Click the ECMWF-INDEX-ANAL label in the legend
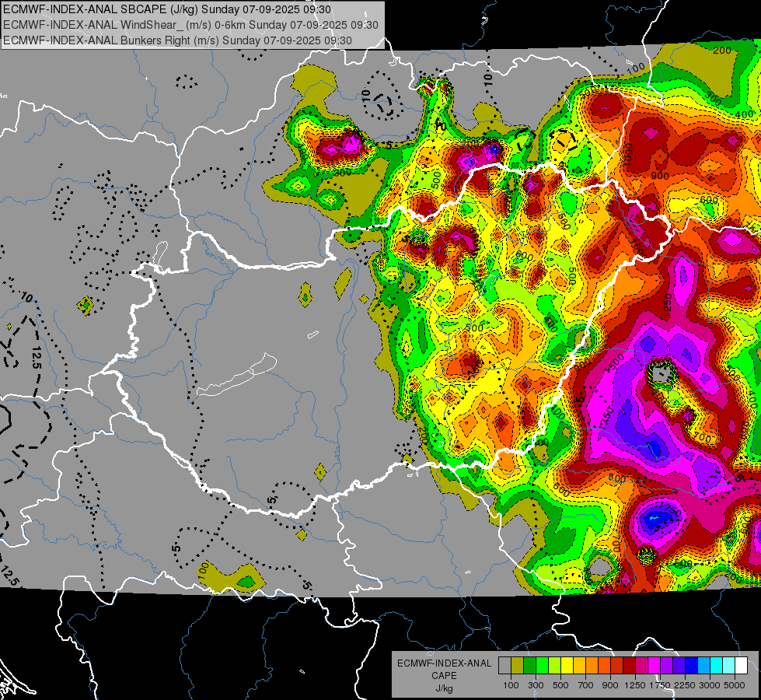 tap(444, 663)
